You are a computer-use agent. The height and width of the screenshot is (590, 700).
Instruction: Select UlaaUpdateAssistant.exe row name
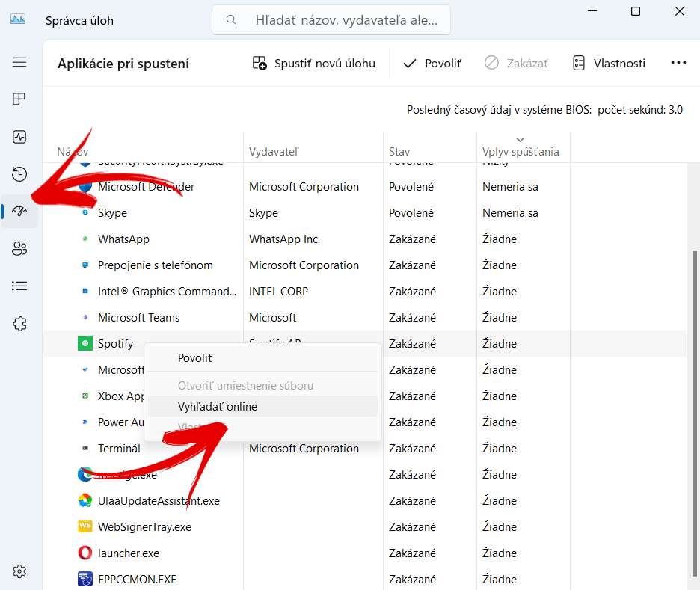click(x=159, y=501)
